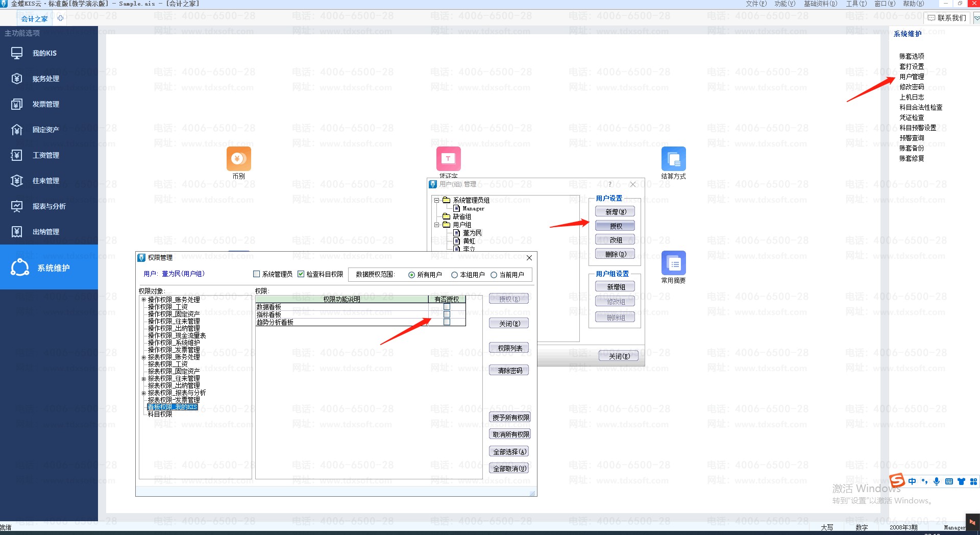
Task: Select user 黄虹 in 用户组
Action: 469,241
